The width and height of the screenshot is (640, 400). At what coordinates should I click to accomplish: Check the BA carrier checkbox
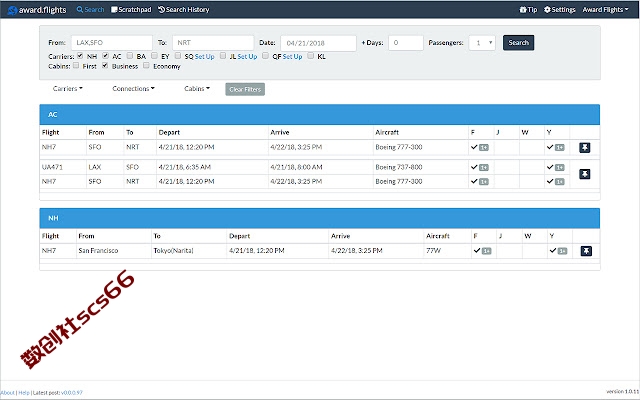coord(129,56)
